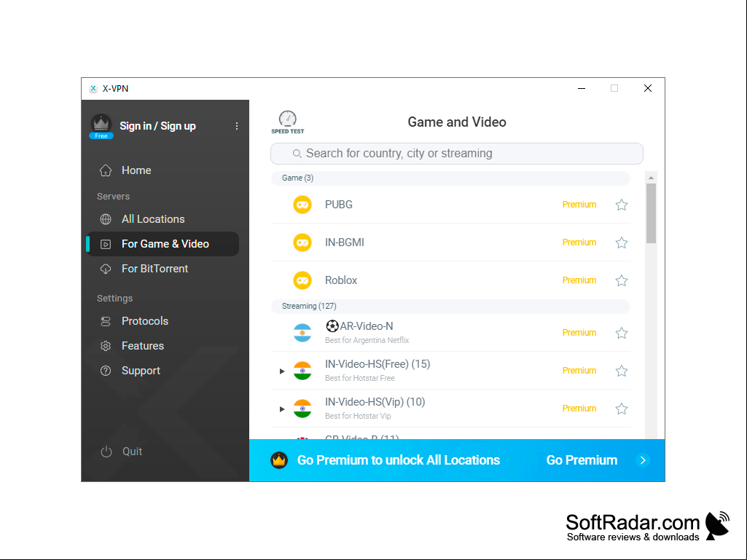Image resolution: width=747 pixels, height=560 pixels.
Task: Open the three-dot account menu
Action: (x=237, y=126)
